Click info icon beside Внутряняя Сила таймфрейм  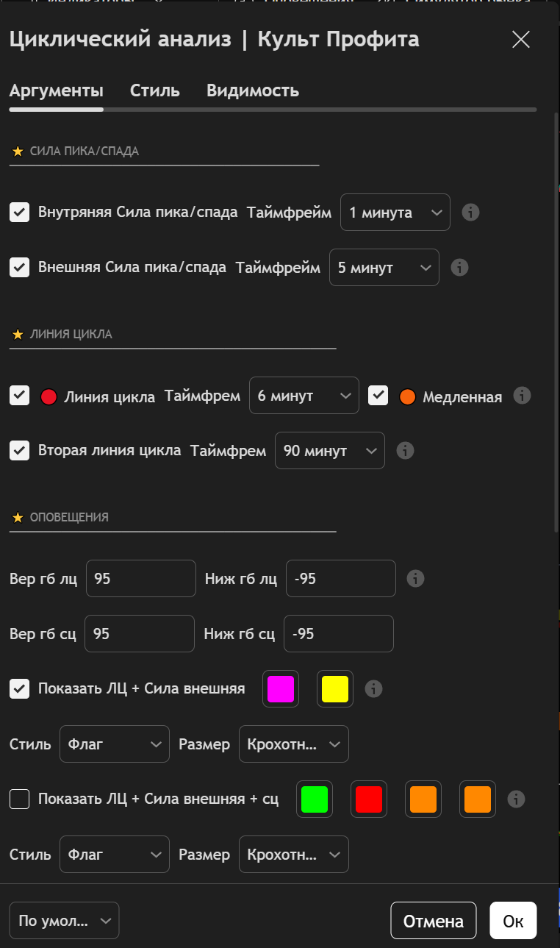click(470, 213)
